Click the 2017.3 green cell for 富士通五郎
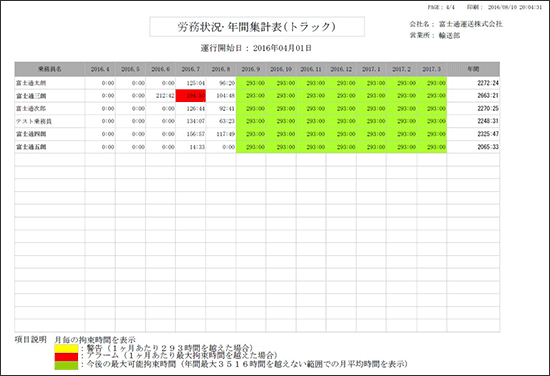Screen dimensions: 550x376 click(x=432, y=147)
